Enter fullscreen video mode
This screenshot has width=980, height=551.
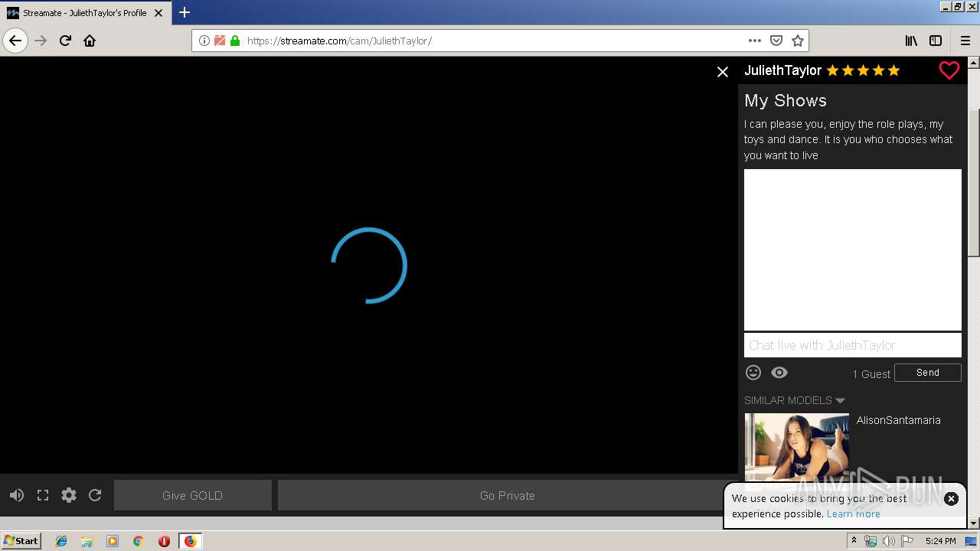[43, 495]
